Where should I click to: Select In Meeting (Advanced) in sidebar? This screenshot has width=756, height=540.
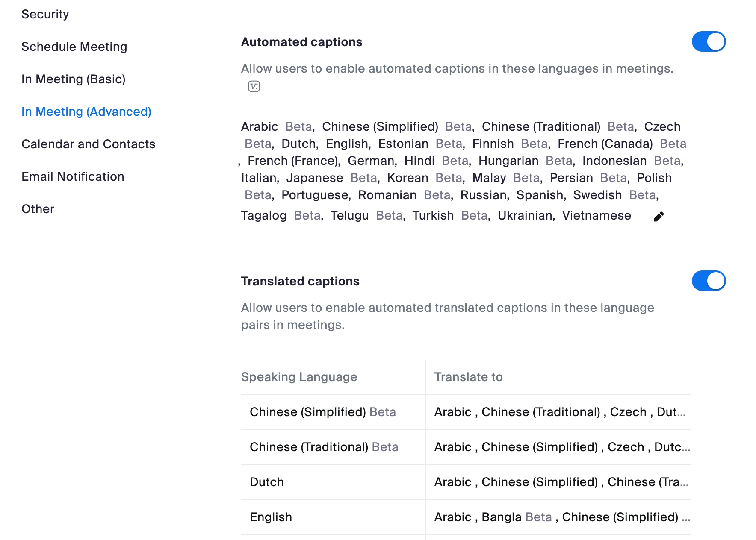(x=86, y=112)
